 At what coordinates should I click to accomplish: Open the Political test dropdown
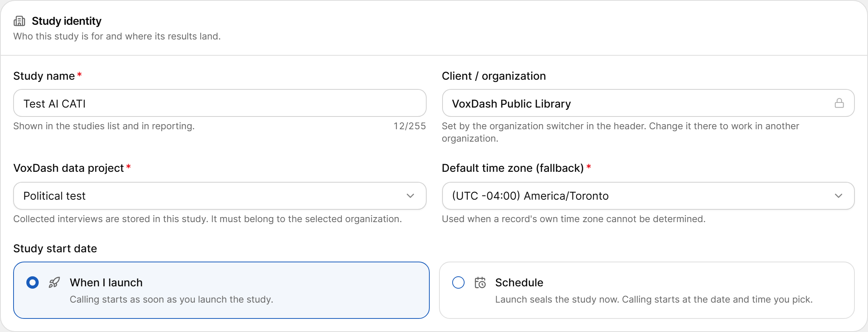pyautogui.click(x=220, y=196)
